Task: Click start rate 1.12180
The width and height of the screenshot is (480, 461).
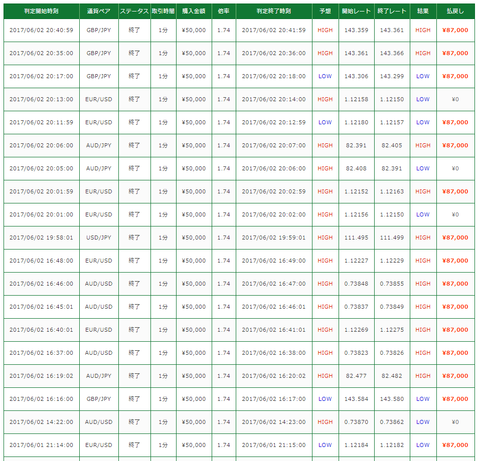Action: pos(356,122)
